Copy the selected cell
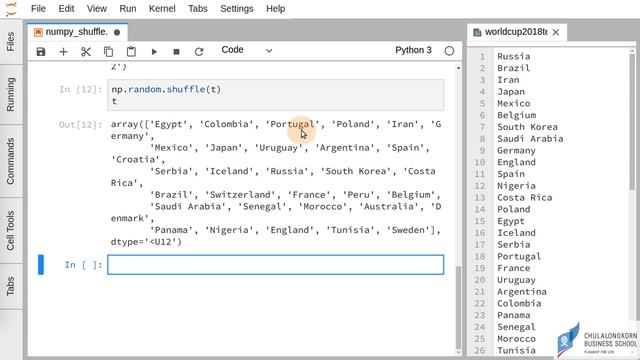This screenshot has height=360, width=640. pyautogui.click(x=109, y=52)
